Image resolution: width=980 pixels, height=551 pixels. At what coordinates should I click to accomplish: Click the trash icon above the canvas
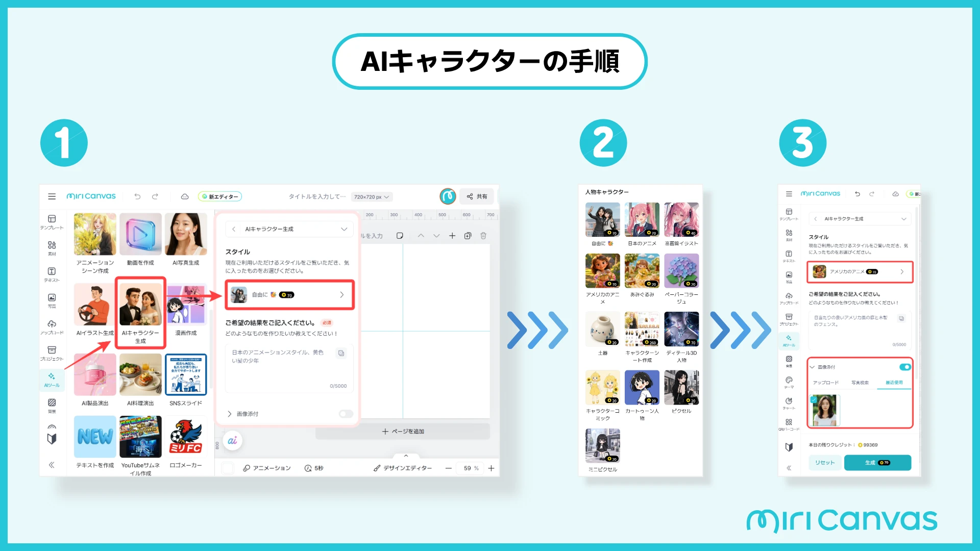[x=483, y=236]
